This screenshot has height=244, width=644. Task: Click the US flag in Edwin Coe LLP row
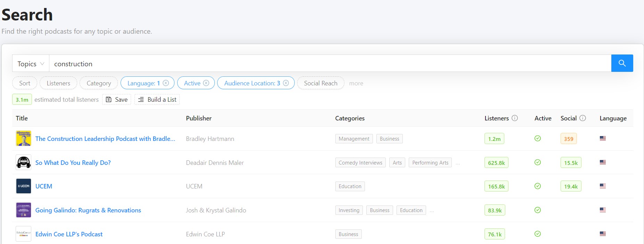[x=603, y=234]
